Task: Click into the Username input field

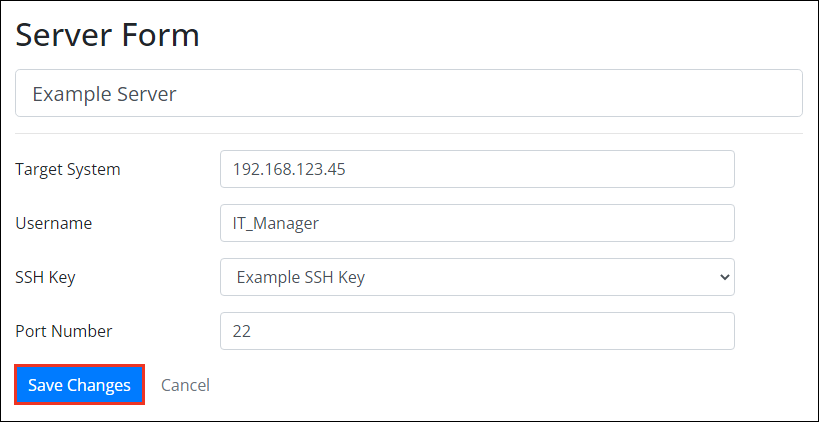Action: click(477, 223)
